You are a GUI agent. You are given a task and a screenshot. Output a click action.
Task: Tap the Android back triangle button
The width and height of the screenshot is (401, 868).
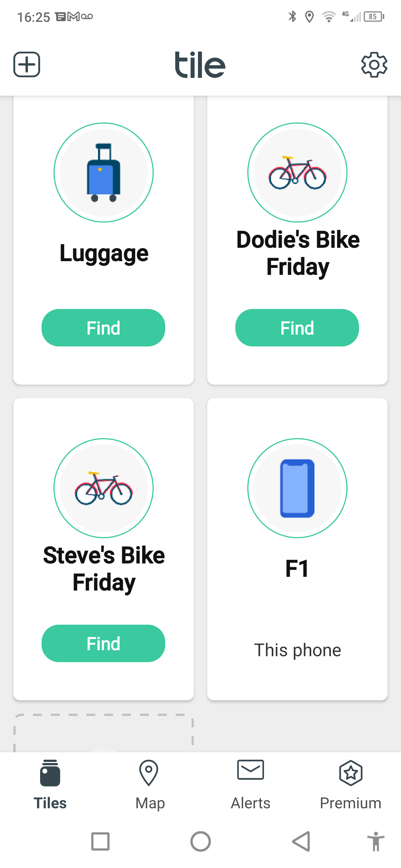point(301,841)
